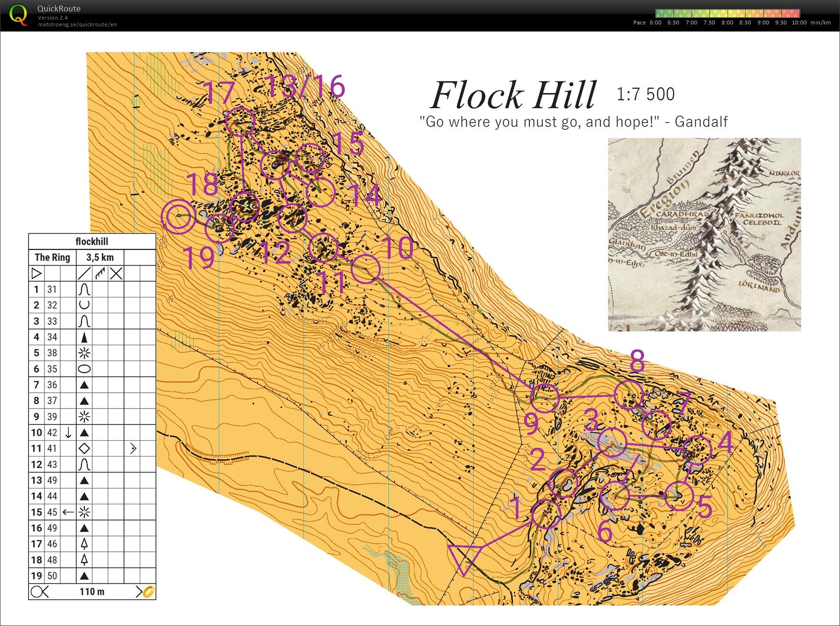840x626 pixels.
Task: Click the boulder triangle in row 7
Action: click(x=84, y=385)
